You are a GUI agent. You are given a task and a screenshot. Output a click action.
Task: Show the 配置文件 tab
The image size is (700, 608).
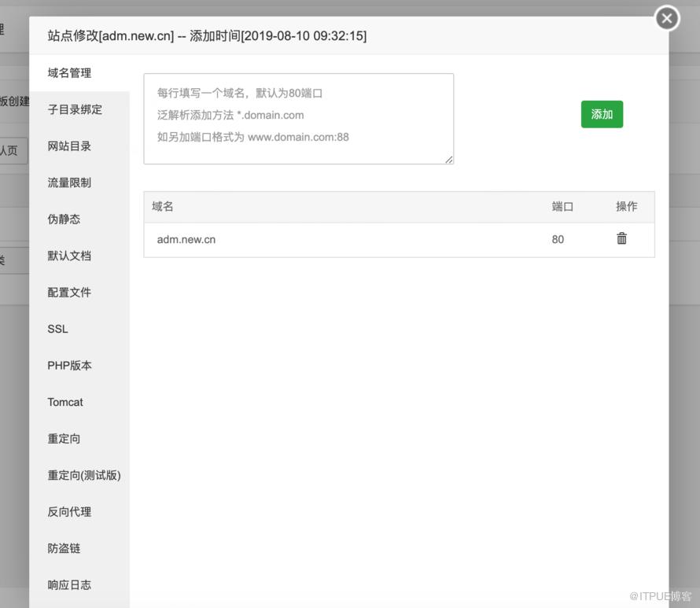(x=79, y=293)
